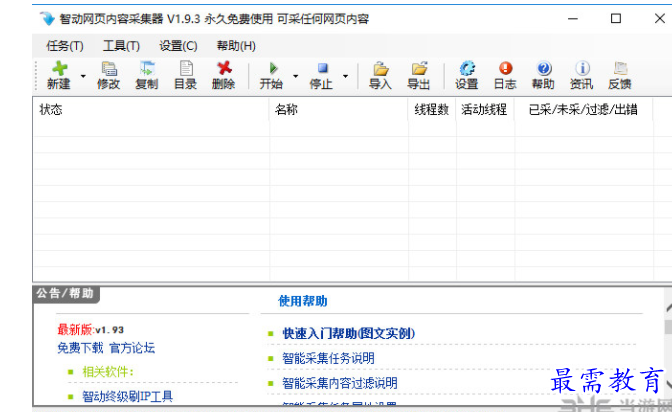Click the 复制 (Copy) toolbar icon
This screenshot has height=412, width=672.
click(147, 75)
